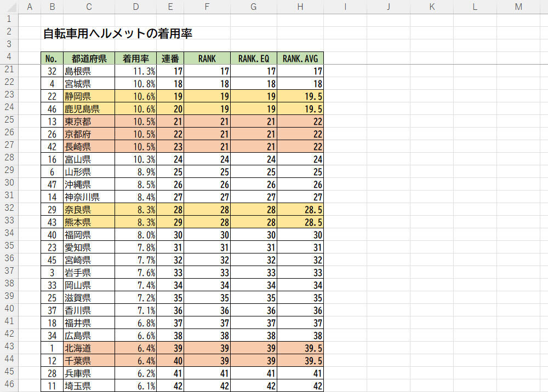The image size is (548, 392).
Task: Click the No. header cell
Action: point(52,59)
